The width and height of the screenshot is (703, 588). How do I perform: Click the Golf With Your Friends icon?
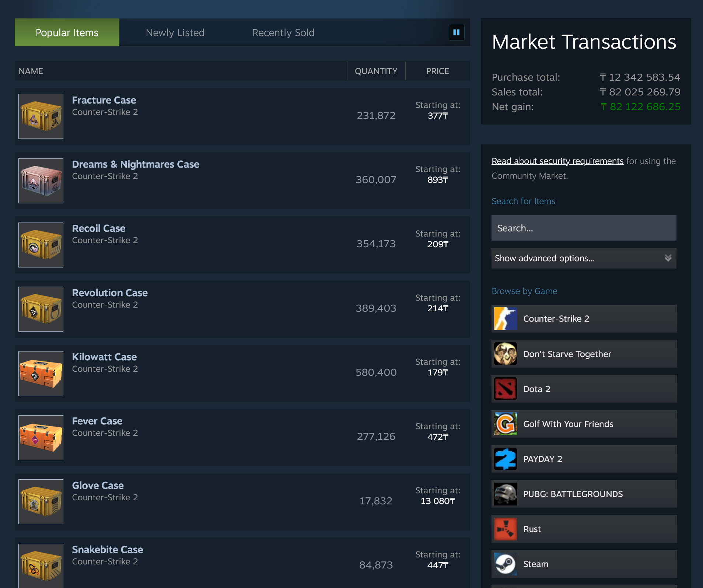point(506,424)
